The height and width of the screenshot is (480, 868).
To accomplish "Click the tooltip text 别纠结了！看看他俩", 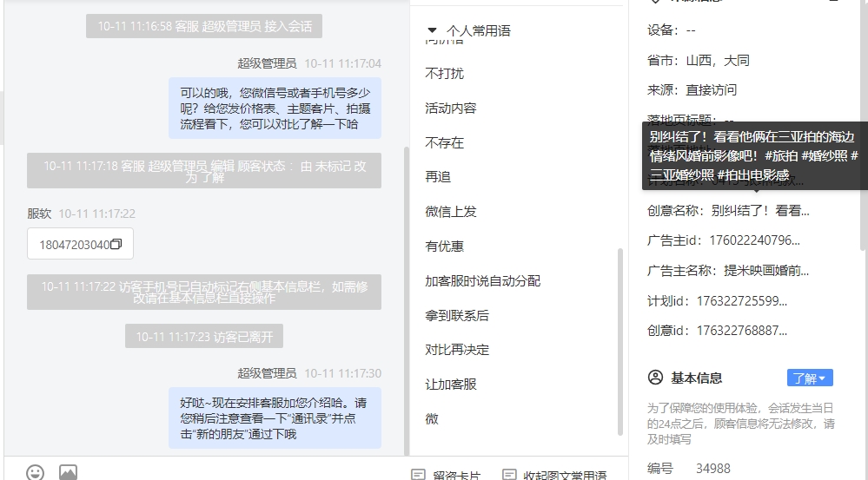I will (754, 155).
